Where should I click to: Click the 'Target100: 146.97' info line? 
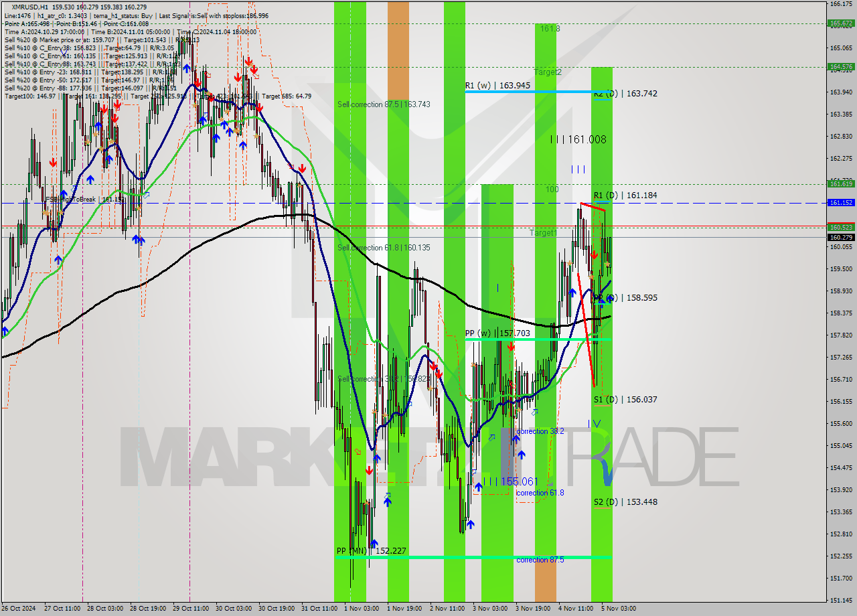coord(157,96)
